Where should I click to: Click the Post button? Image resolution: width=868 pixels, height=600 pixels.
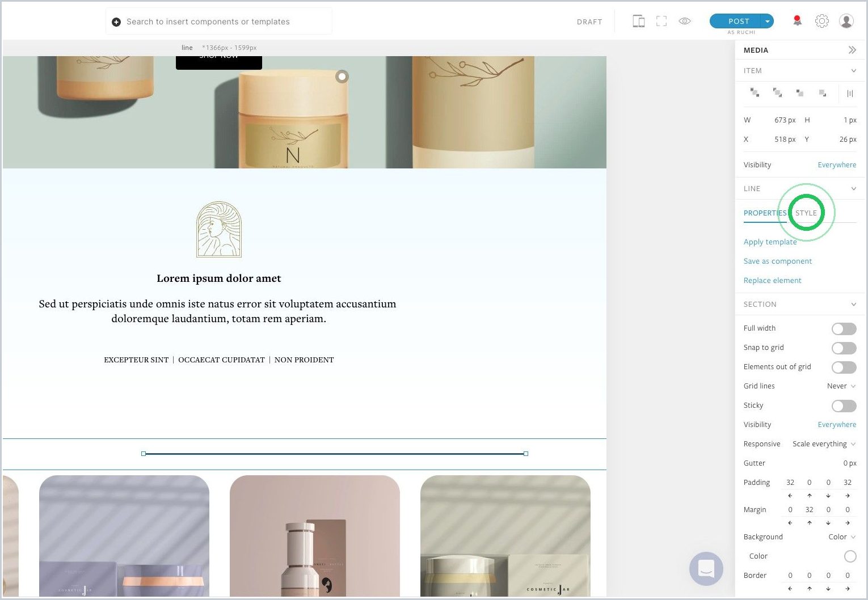736,21
